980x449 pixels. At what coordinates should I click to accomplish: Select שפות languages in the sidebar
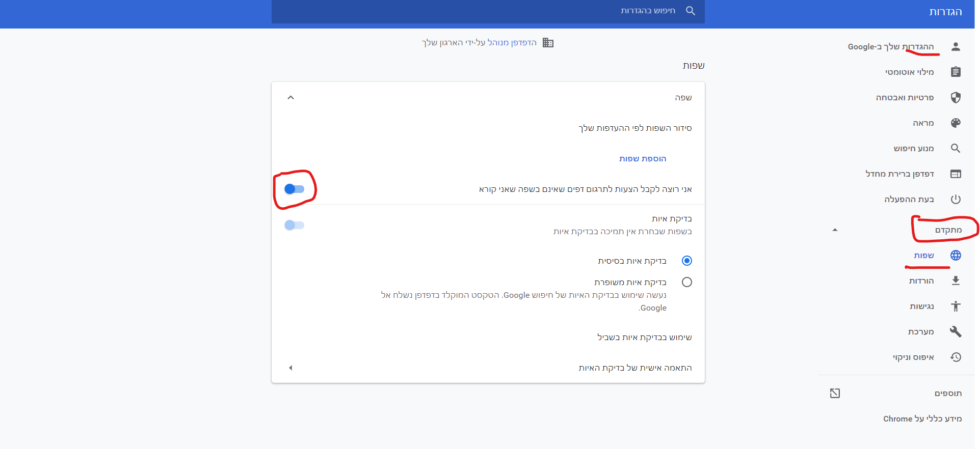tap(924, 256)
